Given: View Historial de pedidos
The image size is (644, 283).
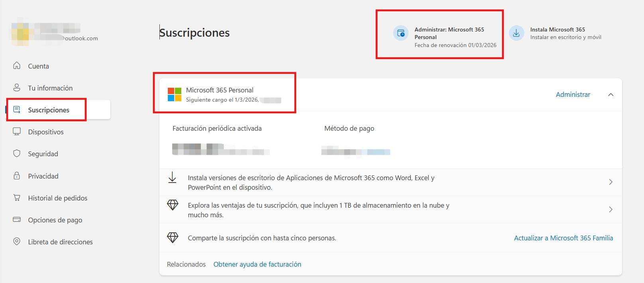Looking at the screenshot, I should 59,198.
